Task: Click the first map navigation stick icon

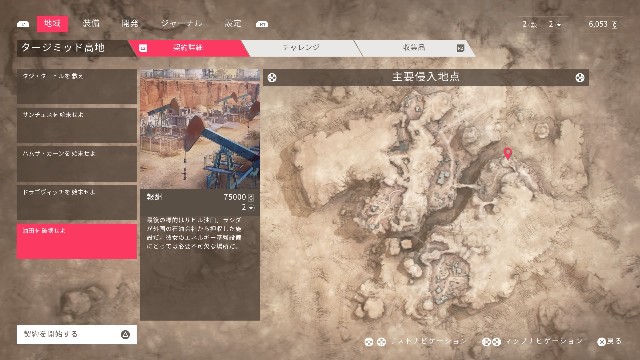Action: [486, 342]
